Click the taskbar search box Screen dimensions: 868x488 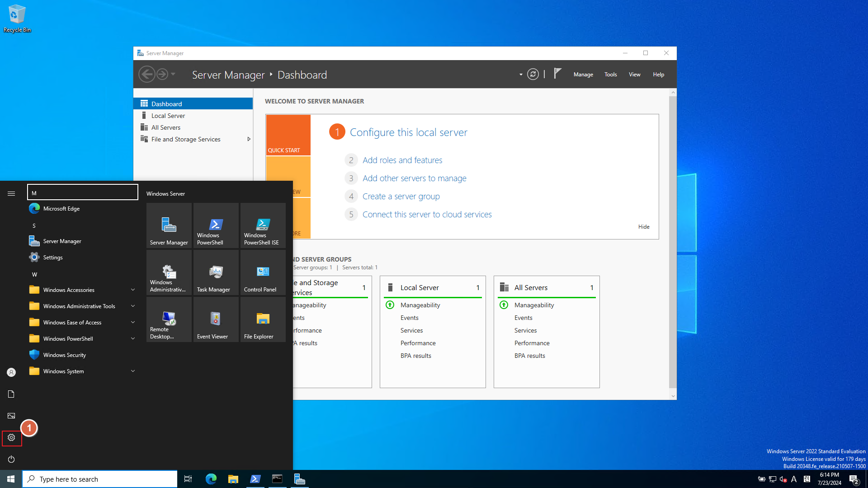coord(100,479)
